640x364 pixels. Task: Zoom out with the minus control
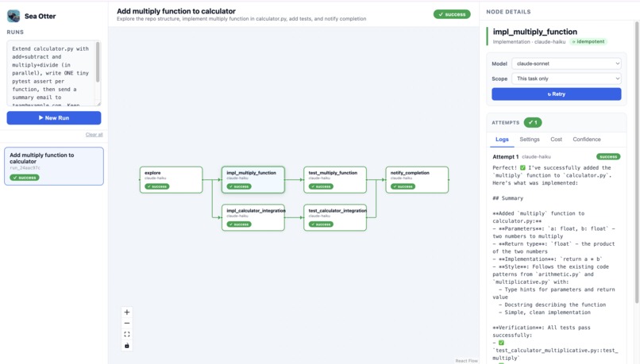(127, 324)
